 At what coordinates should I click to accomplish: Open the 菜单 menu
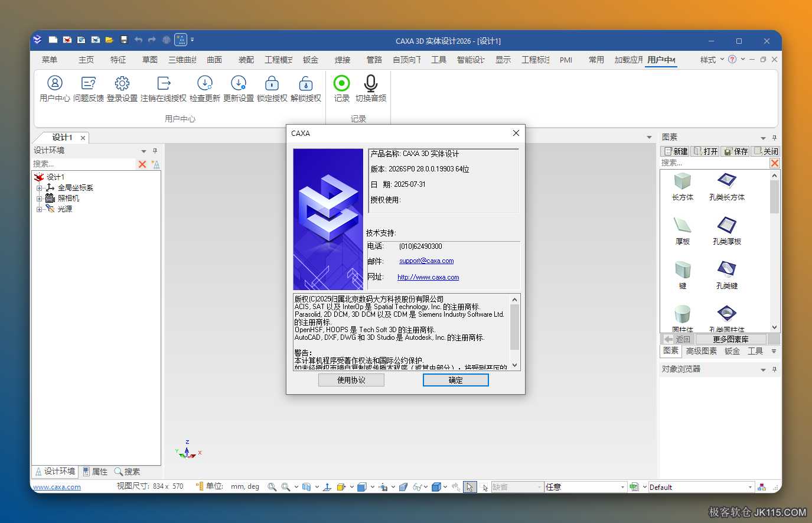click(x=50, y=60)
